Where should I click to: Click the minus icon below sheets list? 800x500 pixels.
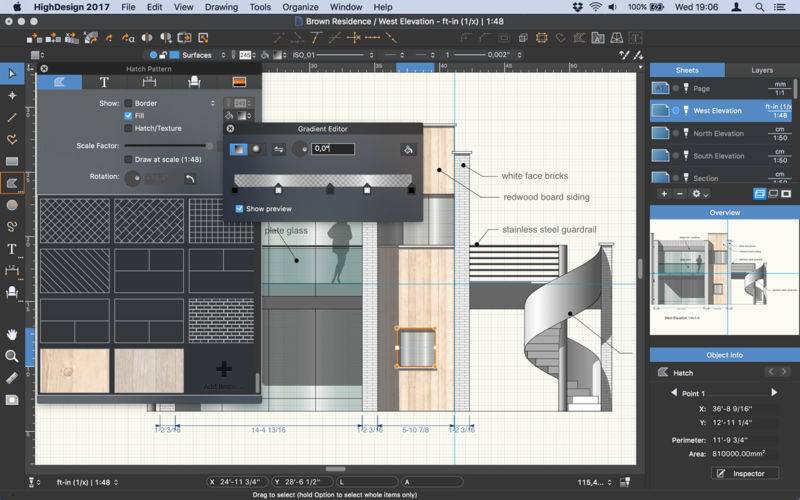click(x=680, y=194)
